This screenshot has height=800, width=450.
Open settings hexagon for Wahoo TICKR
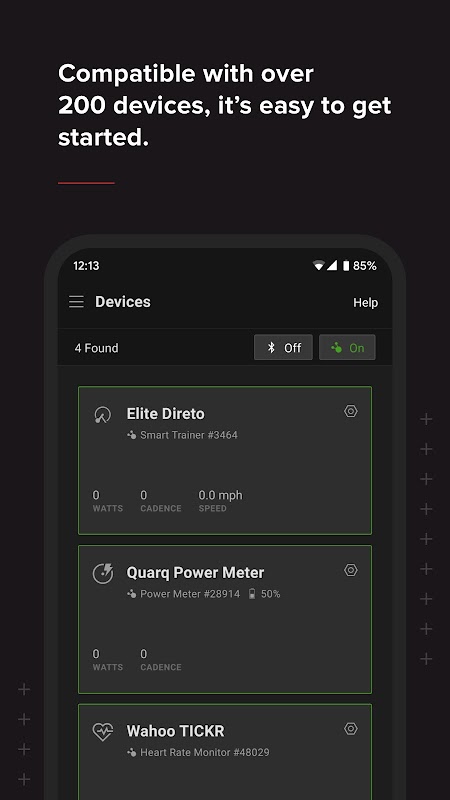tap(351, 729)
